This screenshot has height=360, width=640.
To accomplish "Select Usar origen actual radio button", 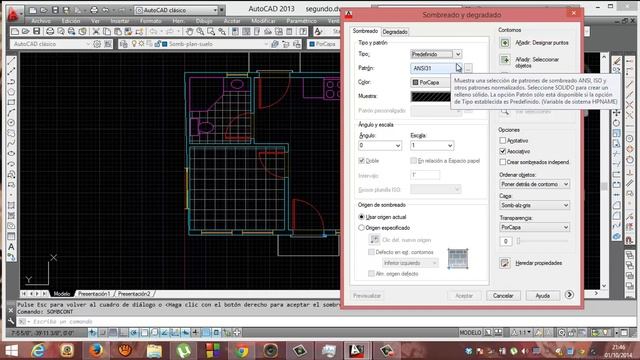I will coord(361,217).
